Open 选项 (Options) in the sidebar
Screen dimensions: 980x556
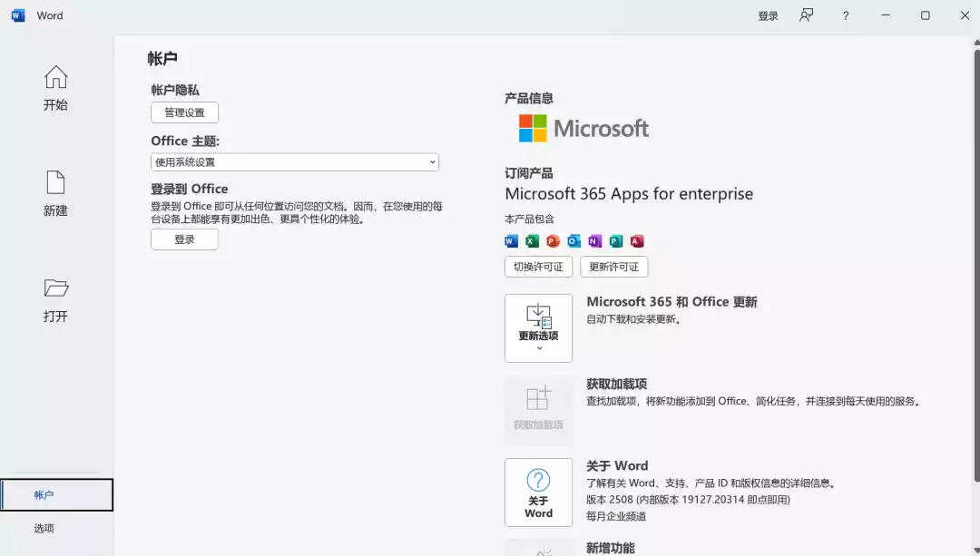pyautogui.click(x=44, y=529)
